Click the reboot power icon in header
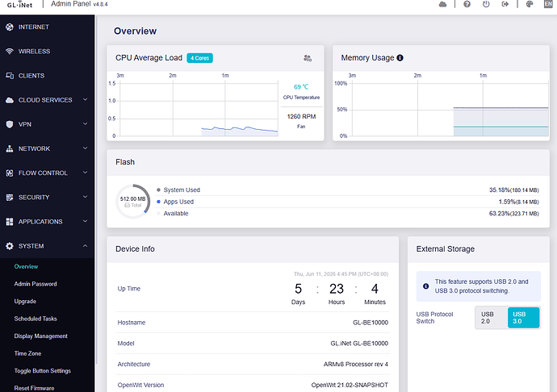This screenshot has height=392, width=557. click(486, 4)
